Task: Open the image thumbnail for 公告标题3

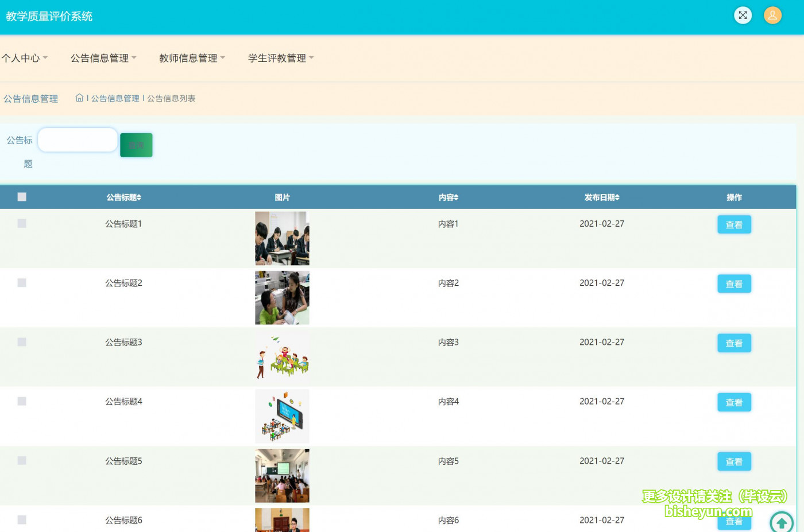Action: [282, 356]
